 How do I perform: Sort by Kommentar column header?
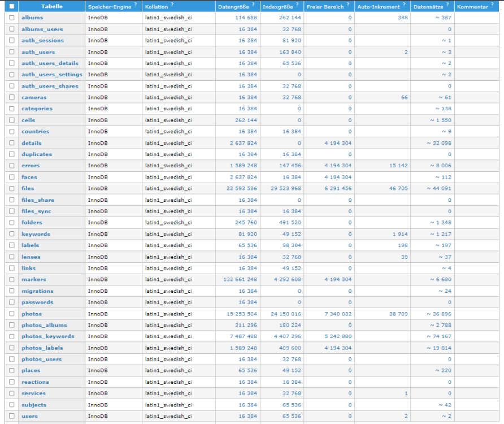[472, 7]
